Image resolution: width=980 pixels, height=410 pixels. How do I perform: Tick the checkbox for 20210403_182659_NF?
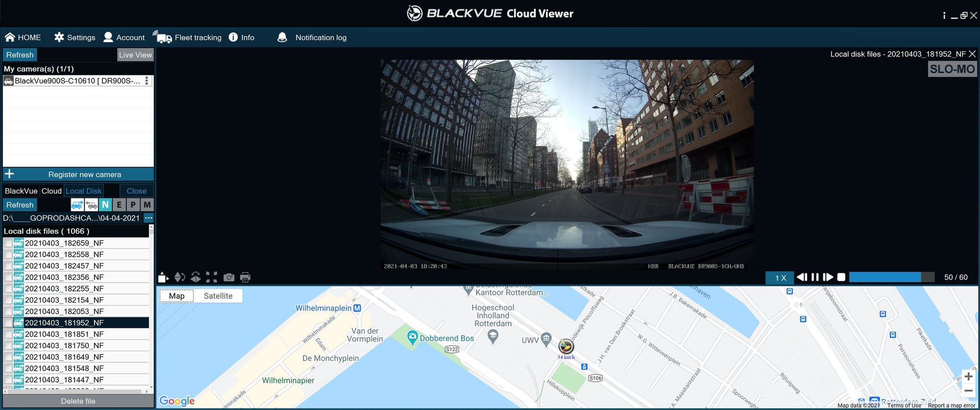click(x=8, y=243)
